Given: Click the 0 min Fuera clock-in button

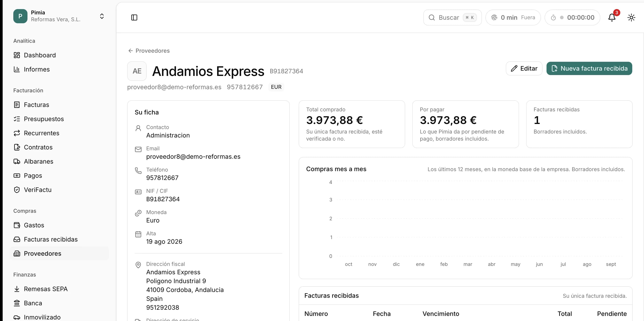Looking at the screenshot, I should point(513,17).
